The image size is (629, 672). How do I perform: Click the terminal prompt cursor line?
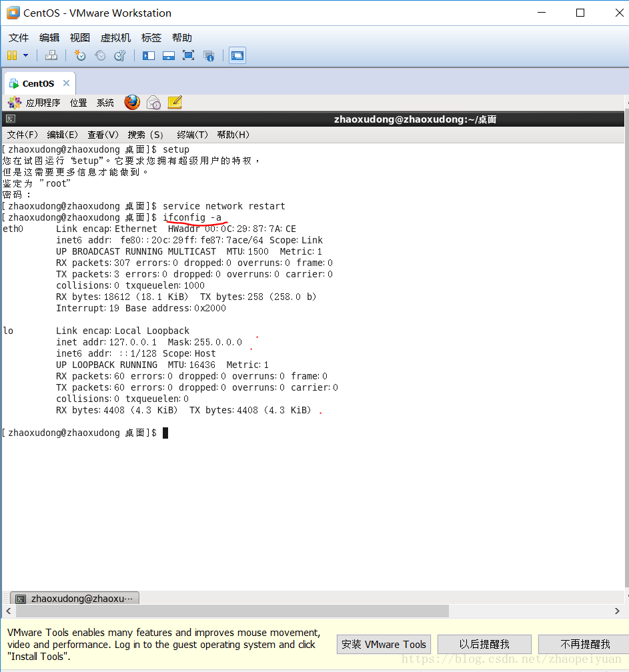[x=85, y=433]
